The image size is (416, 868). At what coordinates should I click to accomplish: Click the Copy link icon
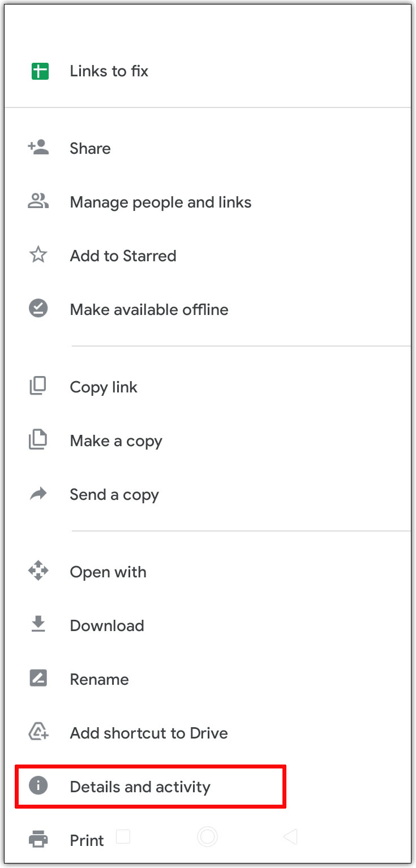(x=38, y=387)
